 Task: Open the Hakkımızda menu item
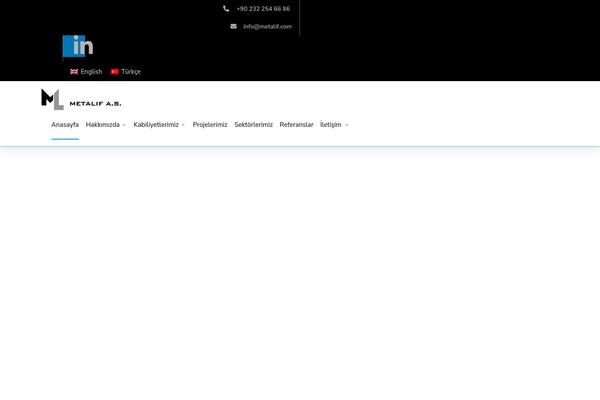(x=103, y=124)
